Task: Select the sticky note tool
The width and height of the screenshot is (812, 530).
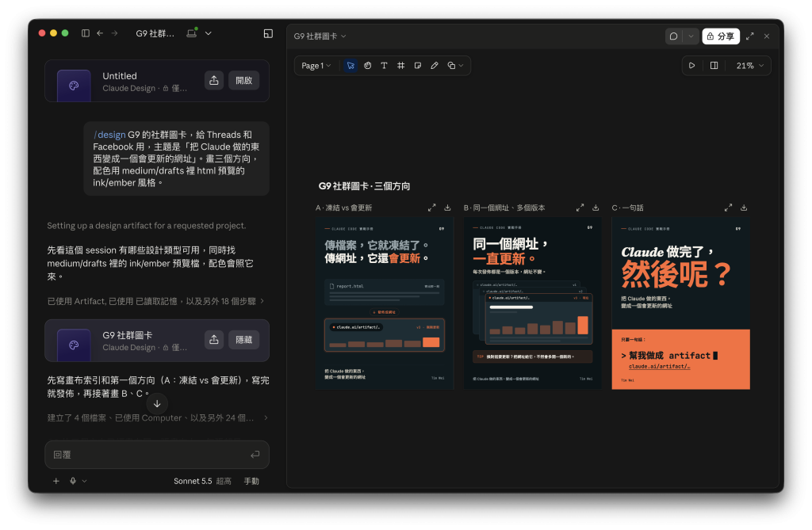Action: pos(418,66)
